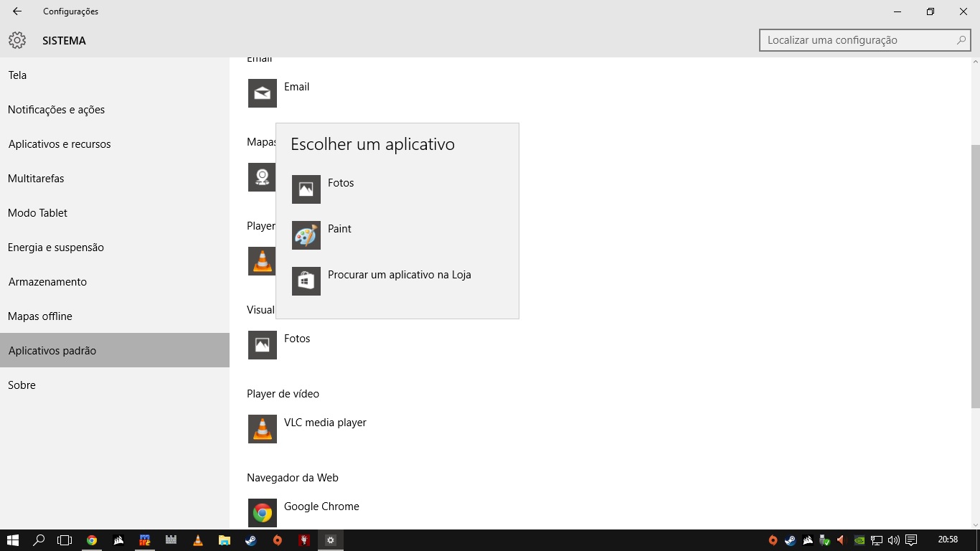Choose Paint in the app picker popup
Viewport: 980px width, 551px height.
[x=397, y=235]
